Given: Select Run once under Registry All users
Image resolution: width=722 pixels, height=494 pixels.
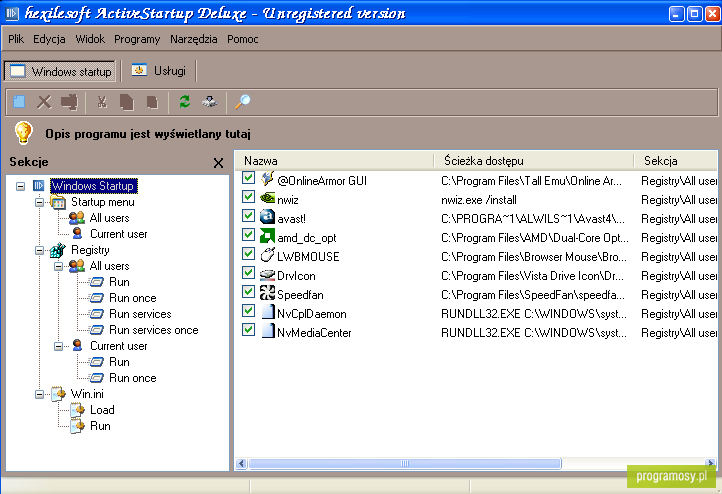Looking at the screenshot, I should tap(133, 298).
